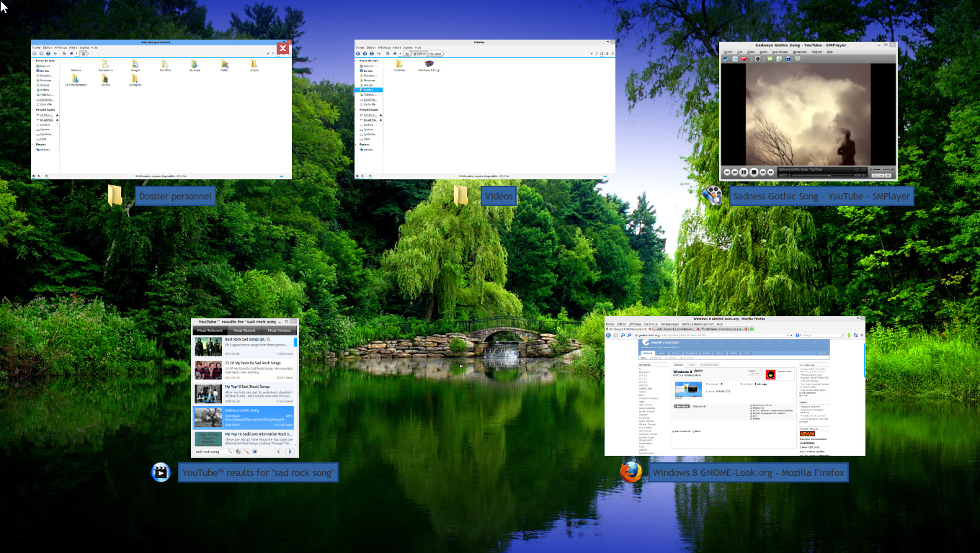This screenshot has width=980, height=553.
Task: Open the Musique folder in Dossier personnel
Action: tap(195, 66)
